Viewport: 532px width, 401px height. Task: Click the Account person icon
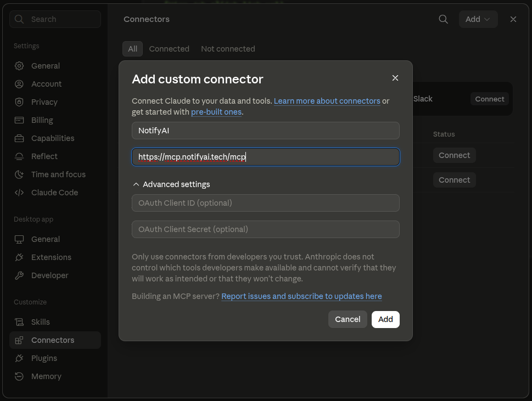click(x=19, y=84)
